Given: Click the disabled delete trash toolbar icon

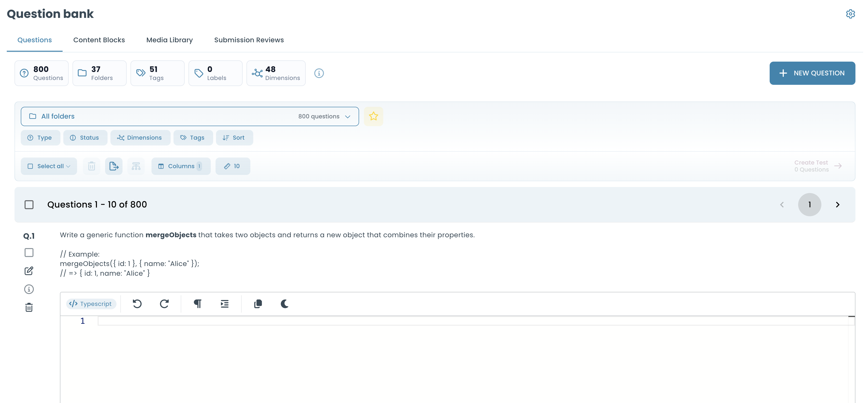Looking at the screenshot, I should 92,166.
